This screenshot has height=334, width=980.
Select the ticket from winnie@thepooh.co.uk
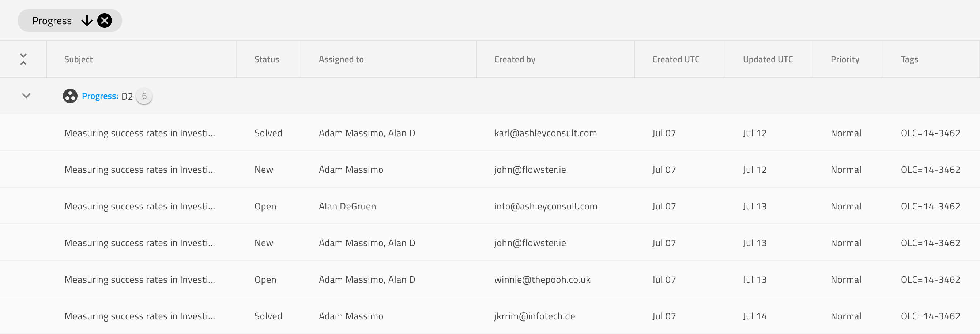point(542,279)
